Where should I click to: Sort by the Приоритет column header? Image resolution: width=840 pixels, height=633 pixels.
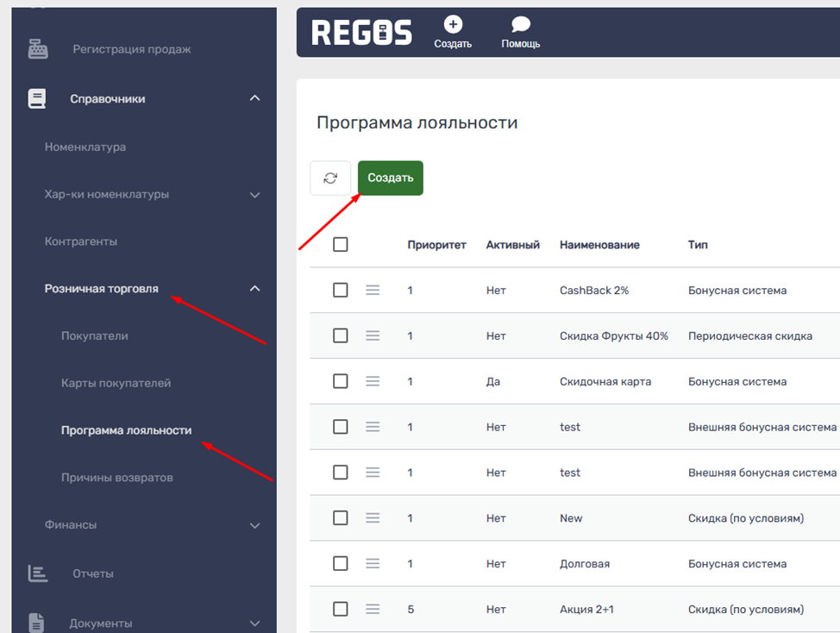pos(436,245)
